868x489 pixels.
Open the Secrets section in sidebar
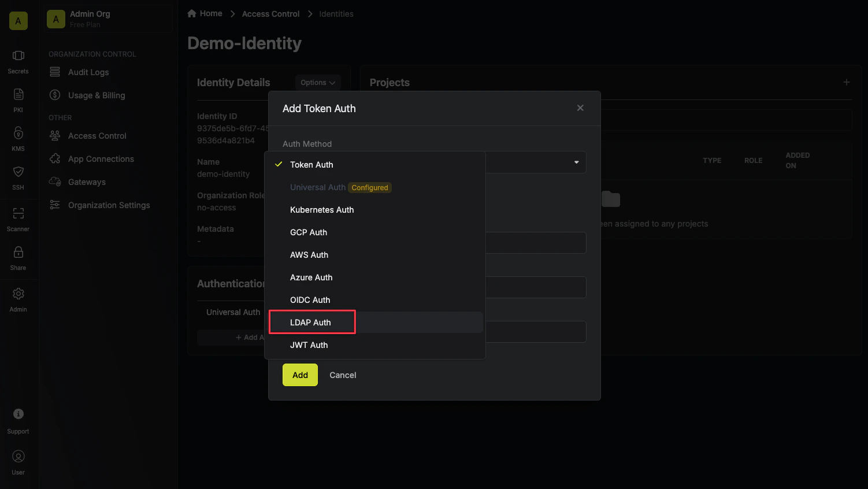pos(18,62)
